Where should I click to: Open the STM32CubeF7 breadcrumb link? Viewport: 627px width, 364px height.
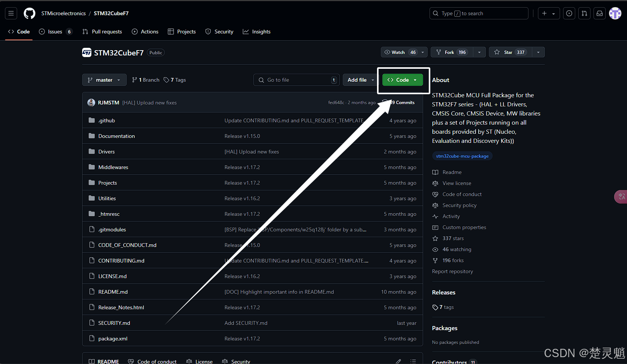pyautogui.click(x=111, y=13)
